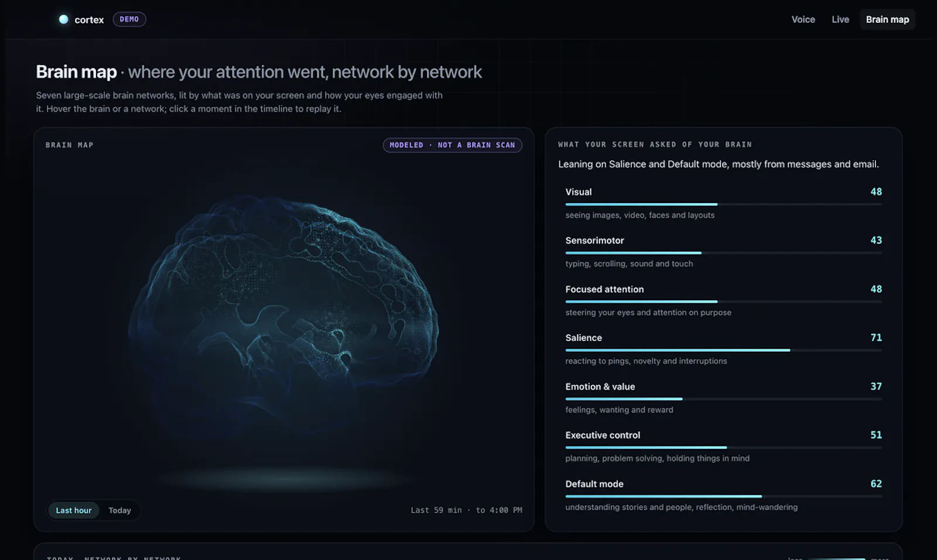Select the Executive control network row
This screenshot has height=560, width=937.
click(x=723, y=446)
